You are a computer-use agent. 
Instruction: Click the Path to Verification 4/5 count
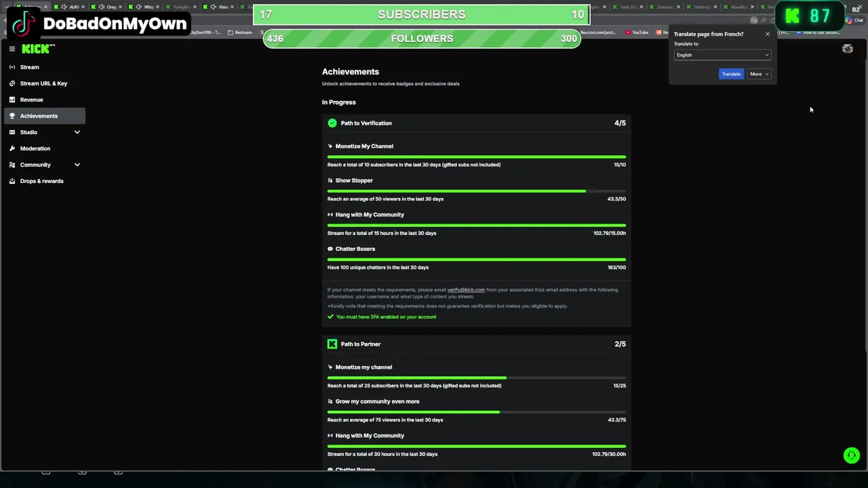(620, 123)
